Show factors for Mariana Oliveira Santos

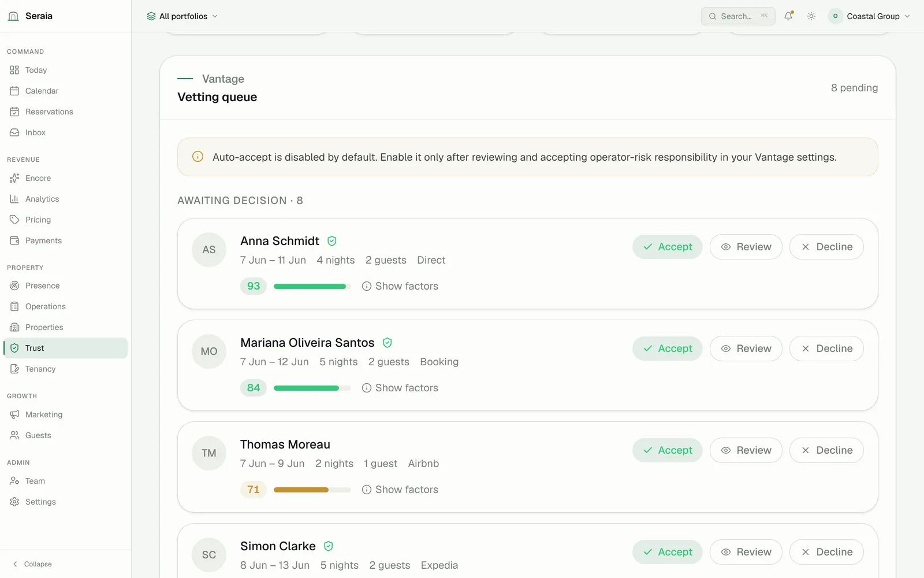point(400,388)
